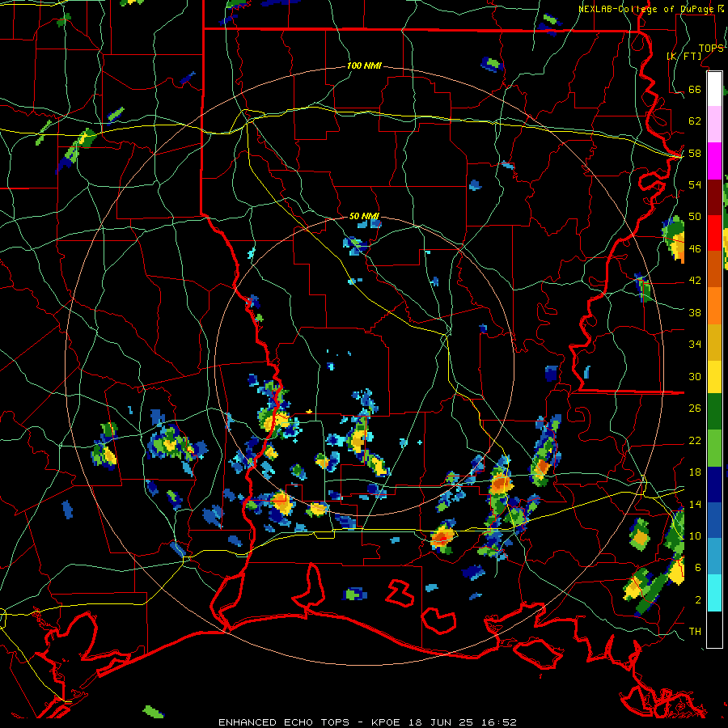This screenshot has width=728, height=728.
Task: Select the TH legend label
Action: click(695, 632)
